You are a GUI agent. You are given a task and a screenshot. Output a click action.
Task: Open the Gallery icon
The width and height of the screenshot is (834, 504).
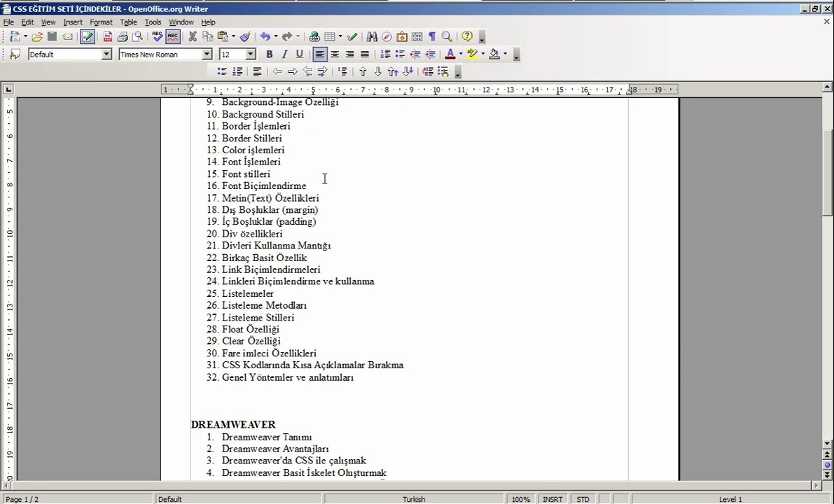click(x=402, y=36)
